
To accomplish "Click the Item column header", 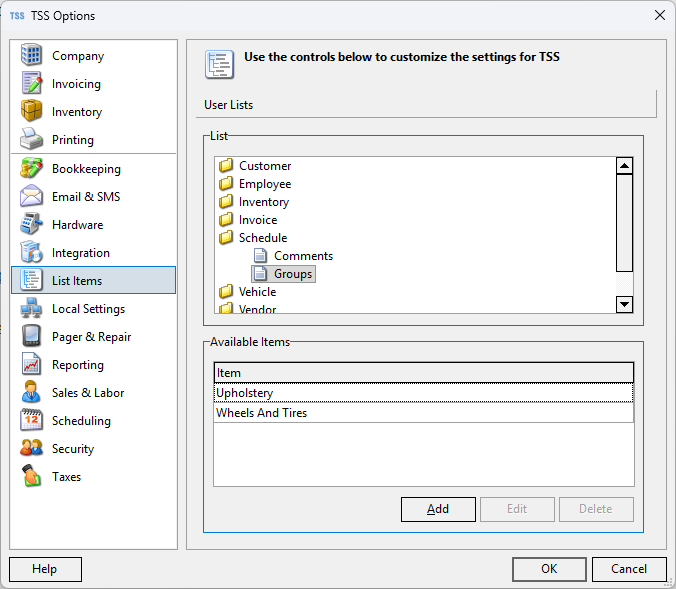I will coord(423,373).
